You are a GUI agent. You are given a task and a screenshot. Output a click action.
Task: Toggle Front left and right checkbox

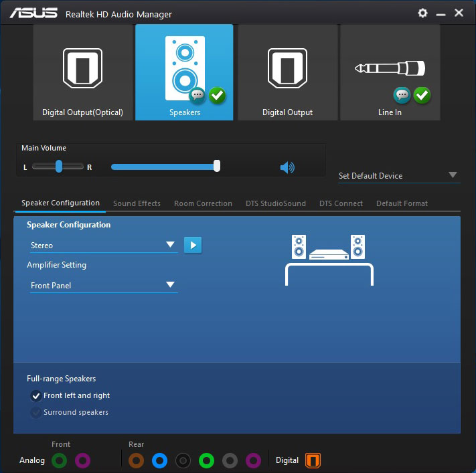[36, 395]
